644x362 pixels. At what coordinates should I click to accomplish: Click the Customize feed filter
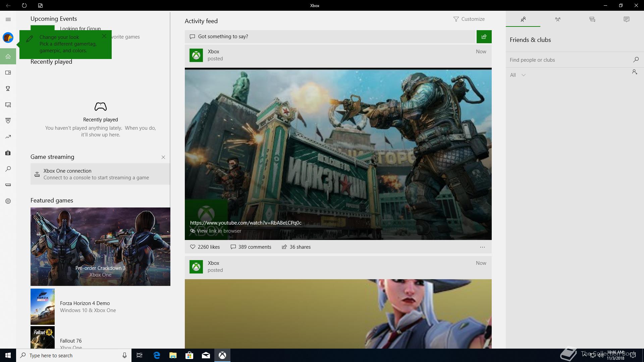(x=469, y=19)
